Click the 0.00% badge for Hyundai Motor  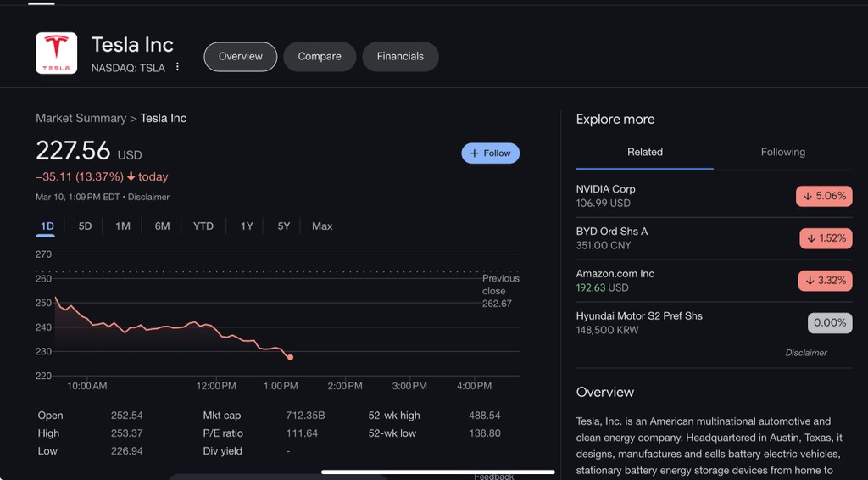(830, 323)
